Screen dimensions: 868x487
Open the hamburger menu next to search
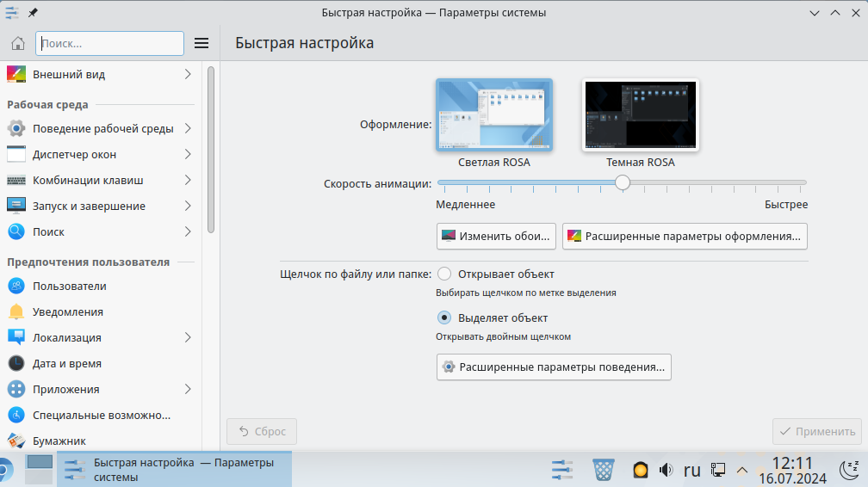coord(201,43)
